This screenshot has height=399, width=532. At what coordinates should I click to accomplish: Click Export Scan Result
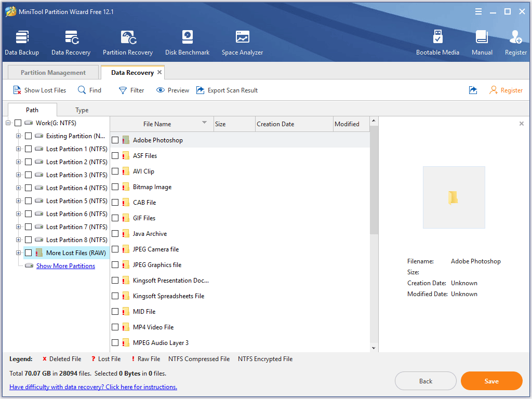(227, 90)
